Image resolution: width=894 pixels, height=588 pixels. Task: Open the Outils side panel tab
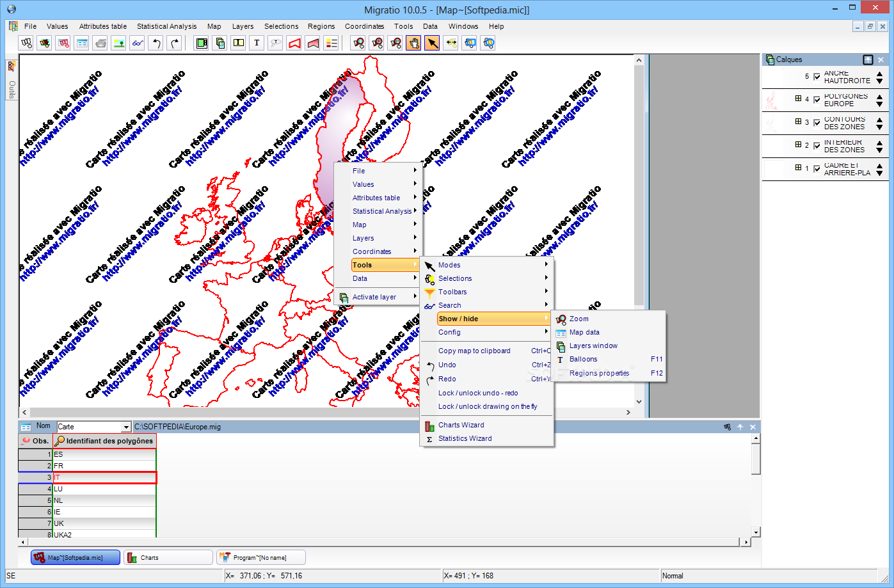(12, 81)
